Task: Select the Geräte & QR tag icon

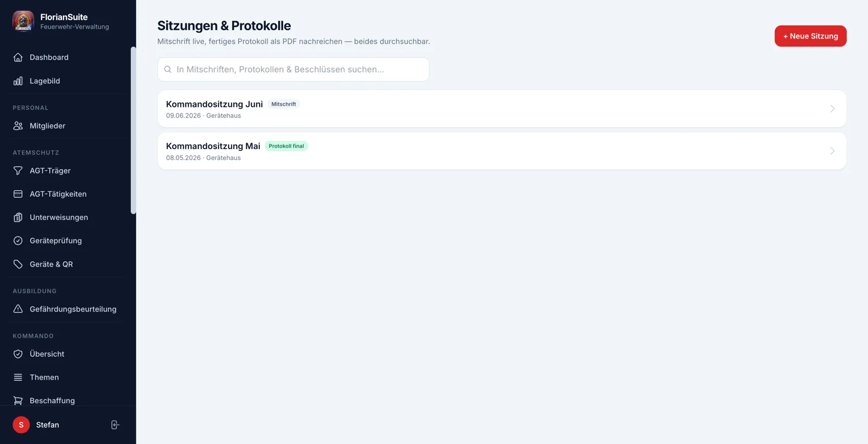Action: (18, 264)
